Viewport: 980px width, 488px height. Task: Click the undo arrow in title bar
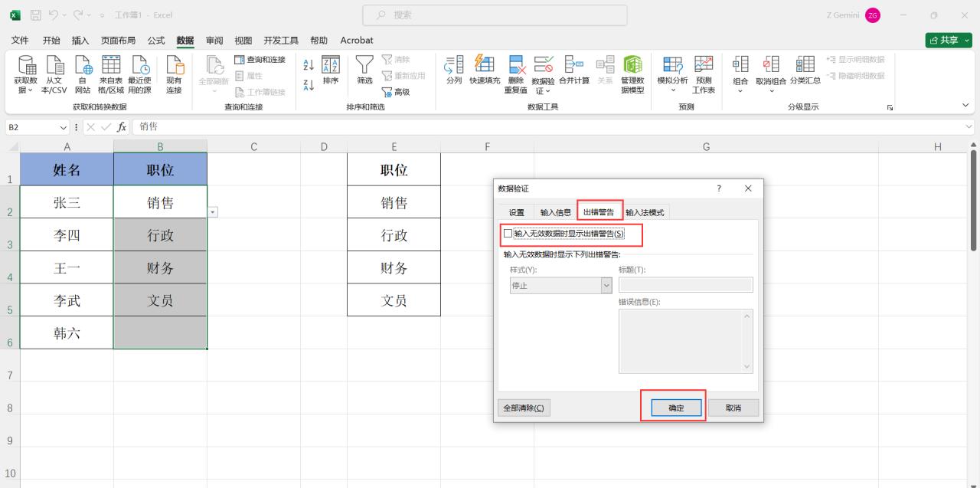[x=54, y=15]
